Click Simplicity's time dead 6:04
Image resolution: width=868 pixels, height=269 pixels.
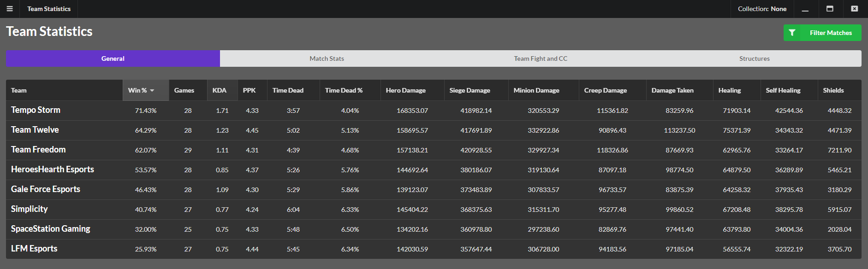click(293, 210)
